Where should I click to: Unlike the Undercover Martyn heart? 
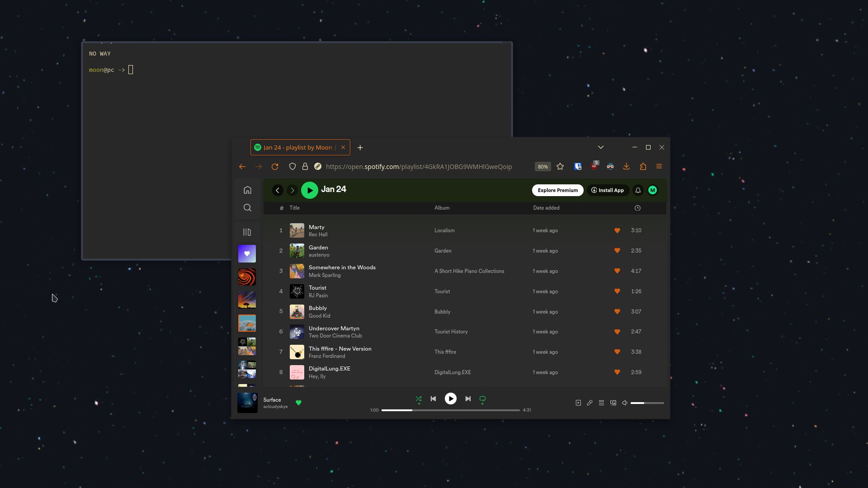(x=617, y=332)
